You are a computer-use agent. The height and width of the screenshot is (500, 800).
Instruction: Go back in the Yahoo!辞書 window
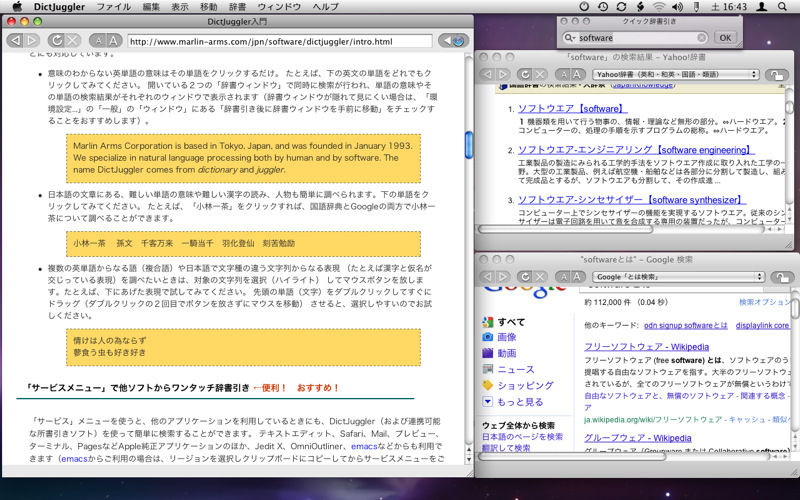click(x=487, y=74)
